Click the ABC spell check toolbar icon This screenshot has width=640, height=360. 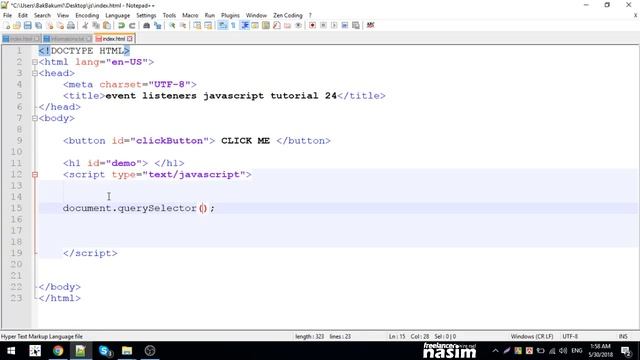(x=371, y=25)
